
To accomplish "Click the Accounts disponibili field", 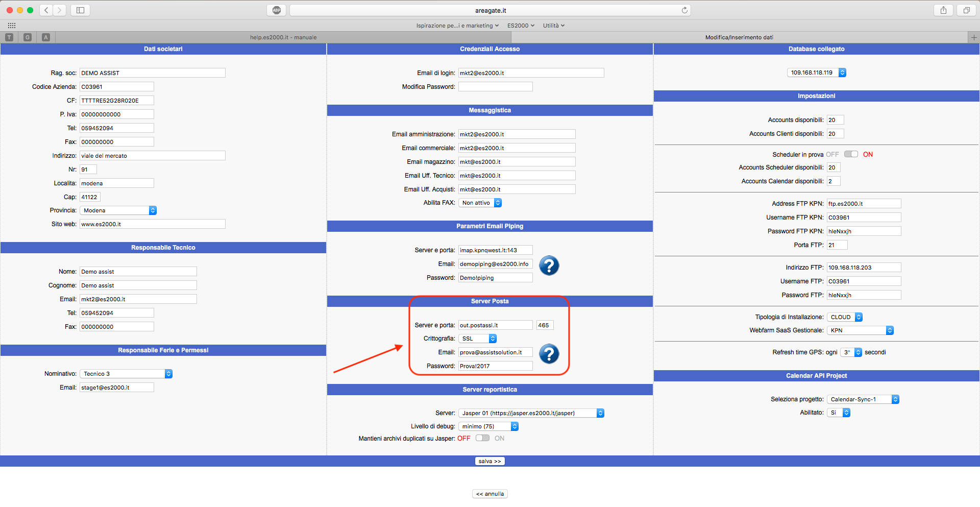I will point(836,120).
